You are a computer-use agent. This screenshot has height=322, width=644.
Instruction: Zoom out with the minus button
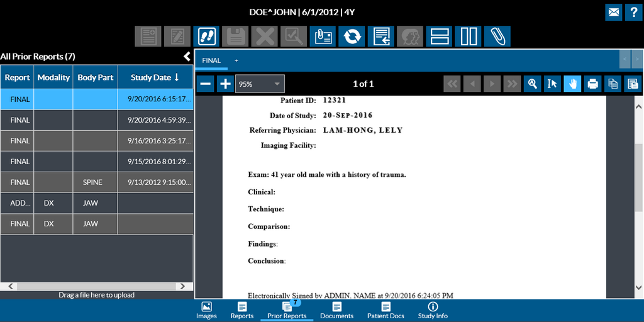tap(205, 84)
